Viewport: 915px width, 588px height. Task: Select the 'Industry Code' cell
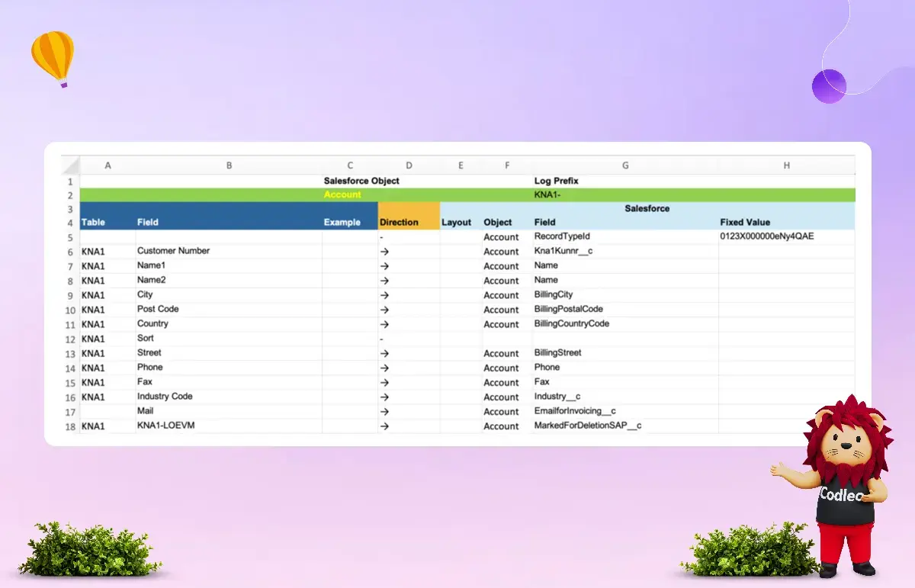pos(229,397)
